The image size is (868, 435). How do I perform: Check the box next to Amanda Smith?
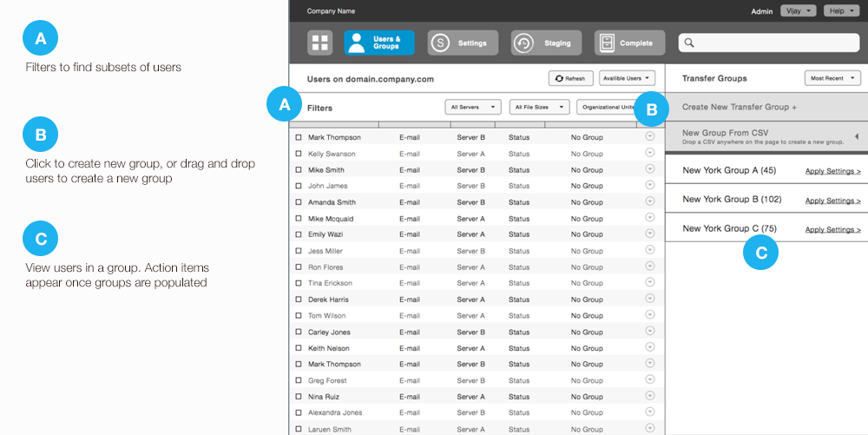pos(299,202)
